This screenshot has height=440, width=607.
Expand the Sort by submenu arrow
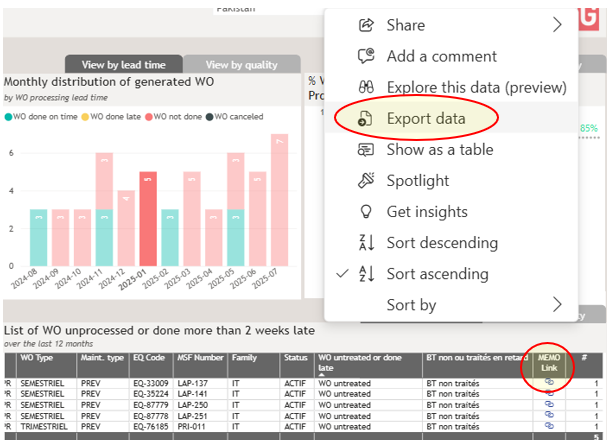(557, 304)
